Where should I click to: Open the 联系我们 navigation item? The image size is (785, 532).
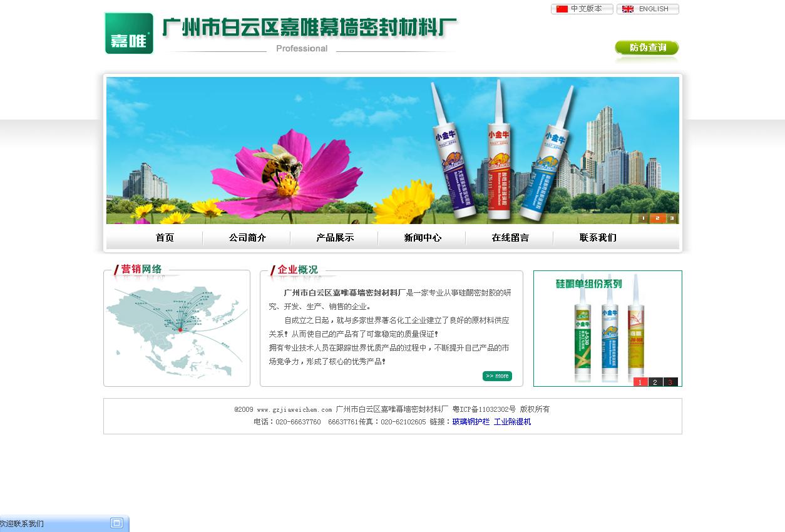click(x=597, y=238)
